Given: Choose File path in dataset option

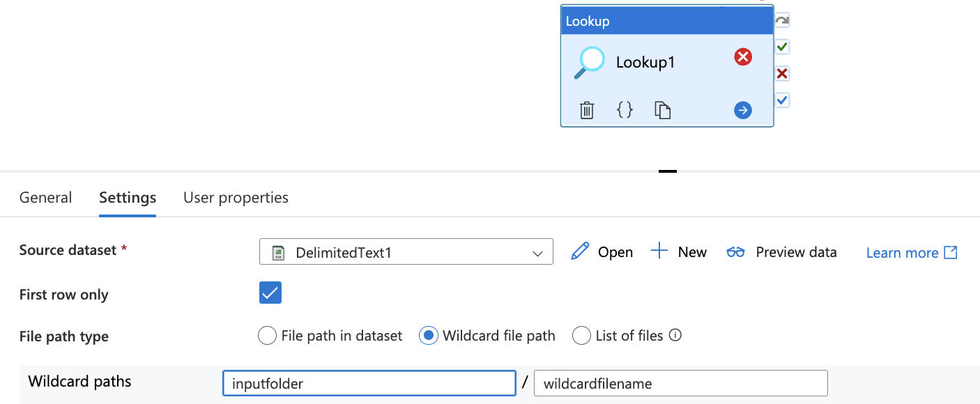Looking at the screenshot, I should [x=267, y=336].
